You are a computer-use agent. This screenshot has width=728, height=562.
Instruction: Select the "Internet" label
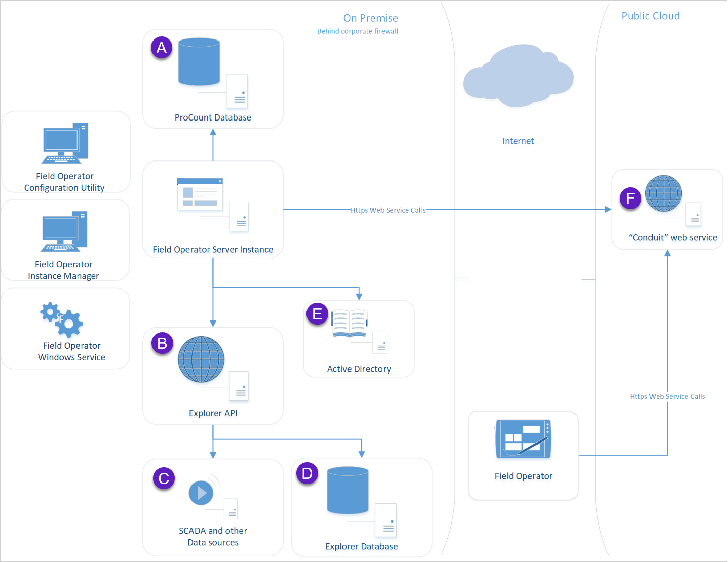(x=518, y=141)
